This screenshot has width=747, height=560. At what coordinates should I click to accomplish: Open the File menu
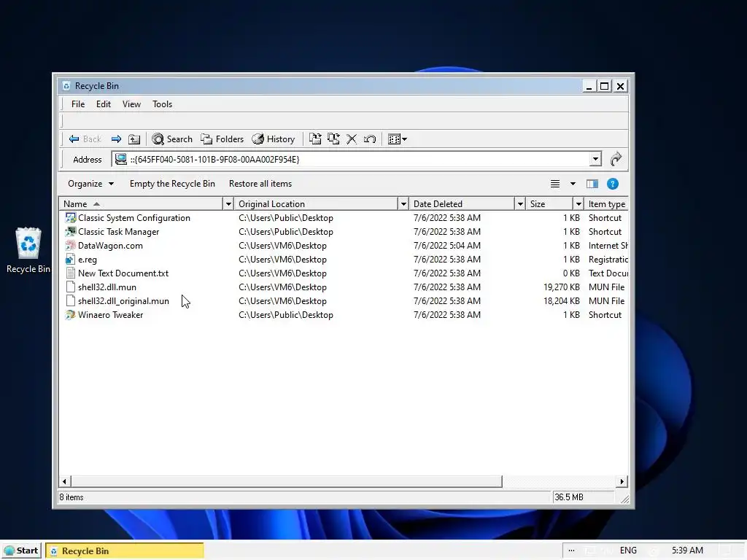78,104
